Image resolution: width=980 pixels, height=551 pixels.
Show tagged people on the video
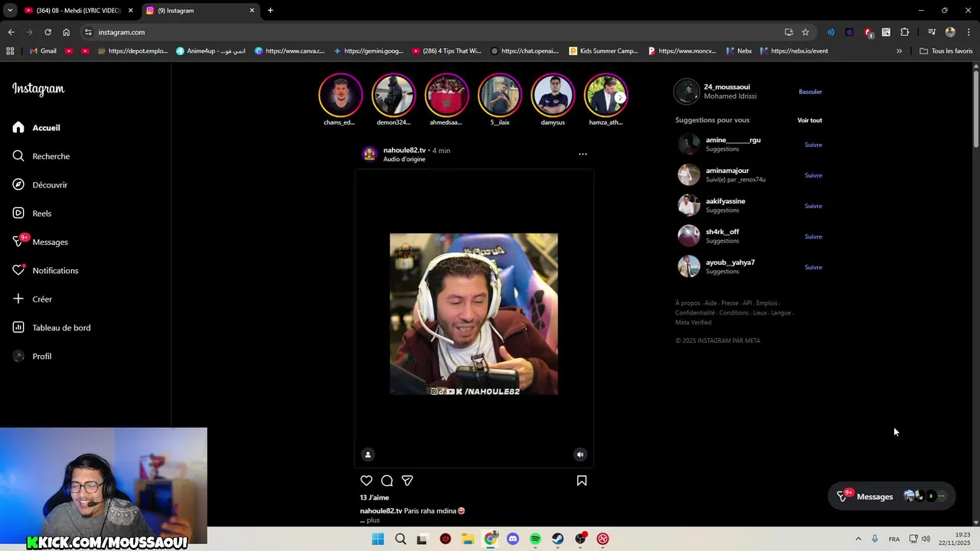367,455
